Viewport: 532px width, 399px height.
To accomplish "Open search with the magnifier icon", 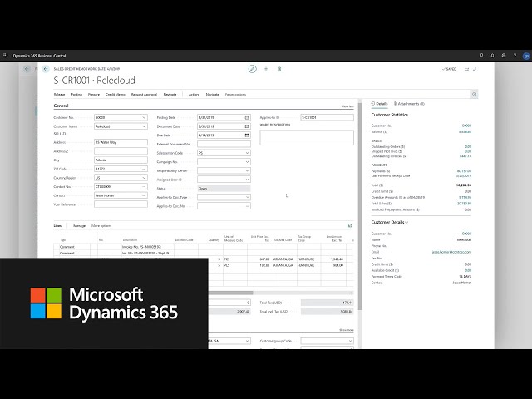I will point(481,56).
